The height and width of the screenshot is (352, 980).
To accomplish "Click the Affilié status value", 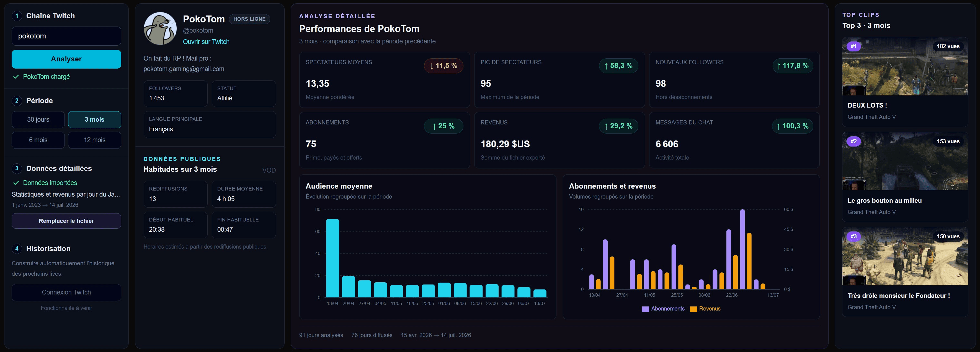I will [225, 98].
